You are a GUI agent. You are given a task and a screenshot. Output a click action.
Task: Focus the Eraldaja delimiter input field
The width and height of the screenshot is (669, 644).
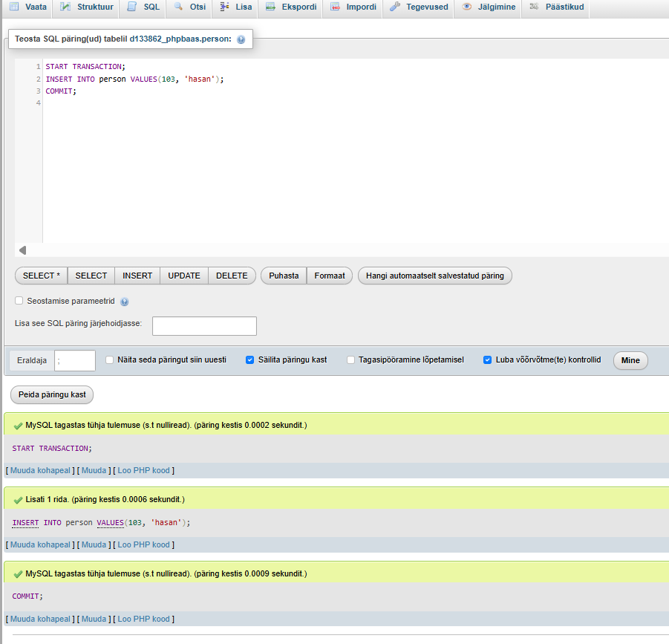click(x=75, y=360)
